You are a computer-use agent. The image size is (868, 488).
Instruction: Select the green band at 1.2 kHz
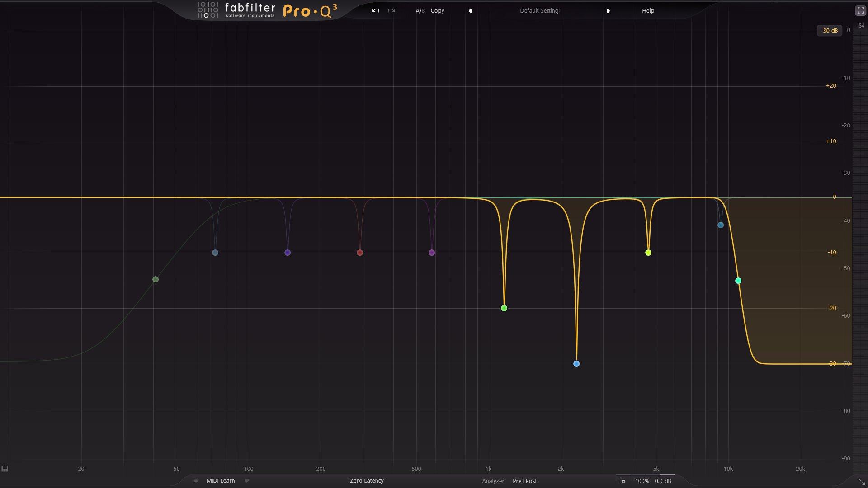point(504,308)
